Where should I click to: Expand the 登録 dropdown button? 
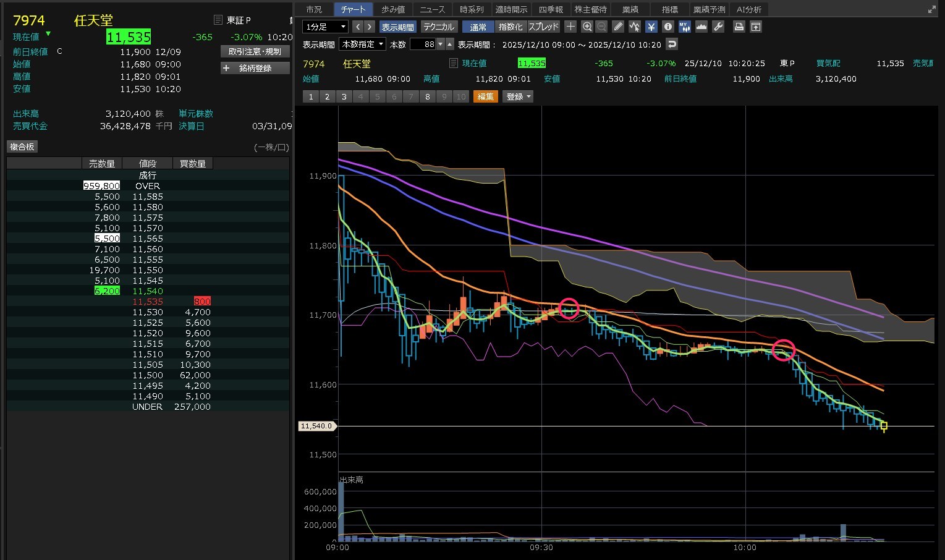tap(519, 96)
